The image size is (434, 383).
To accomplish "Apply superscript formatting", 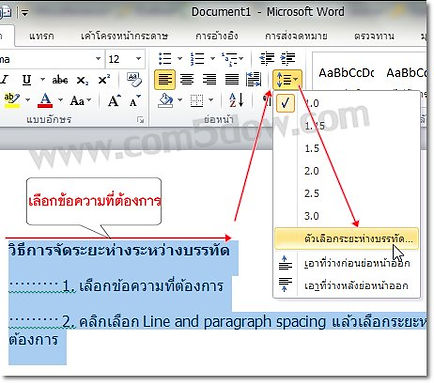I will click(104, 80).
